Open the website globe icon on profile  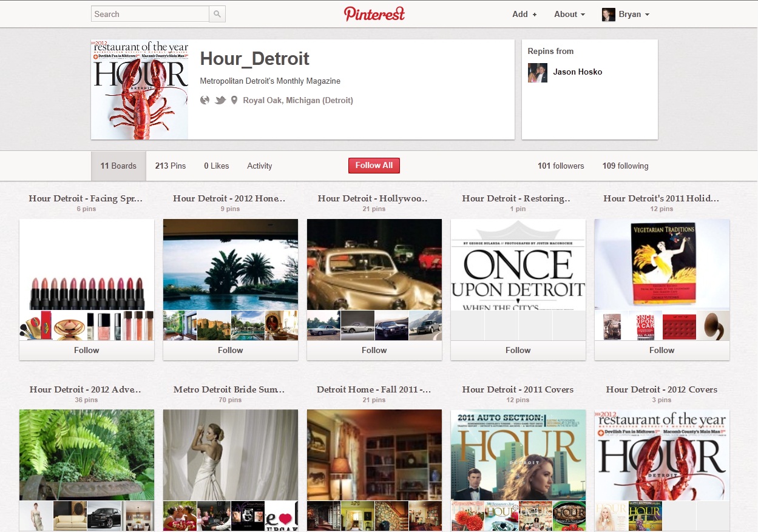pos(205,100)
